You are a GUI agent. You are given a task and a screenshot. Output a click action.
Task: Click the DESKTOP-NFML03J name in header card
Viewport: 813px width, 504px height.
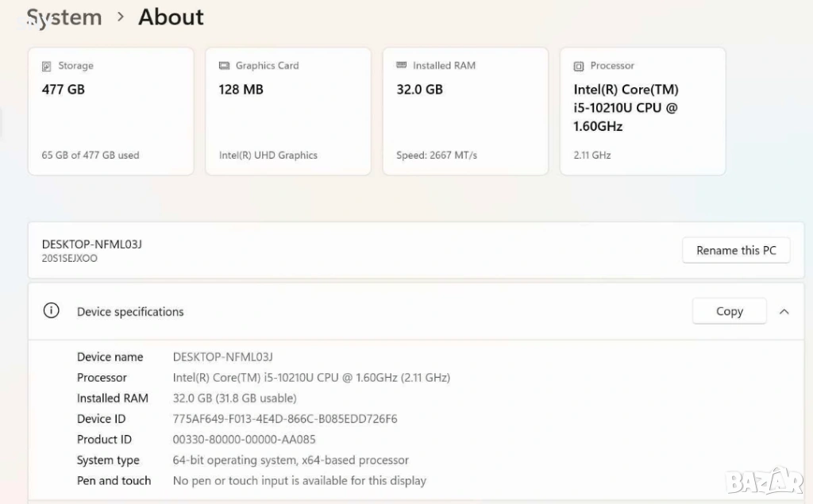91,244
